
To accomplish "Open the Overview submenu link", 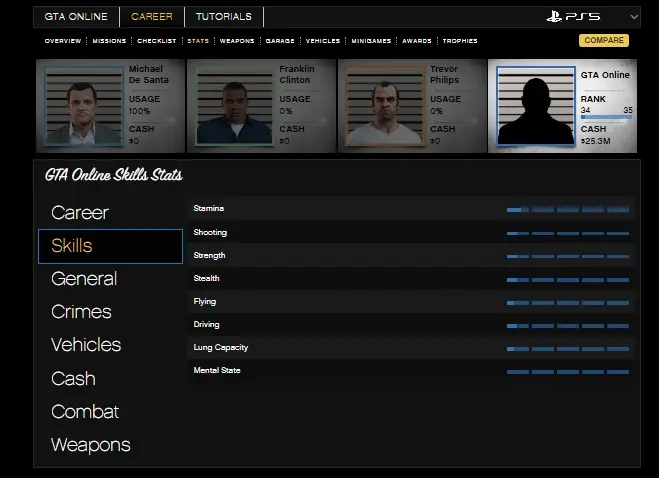I will 63,41.
